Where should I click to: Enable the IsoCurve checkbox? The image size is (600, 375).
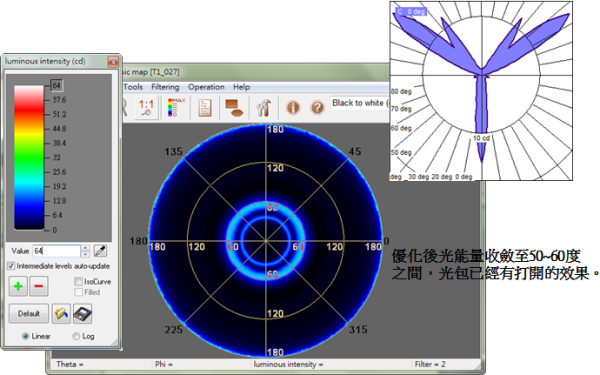coord(78,281)
